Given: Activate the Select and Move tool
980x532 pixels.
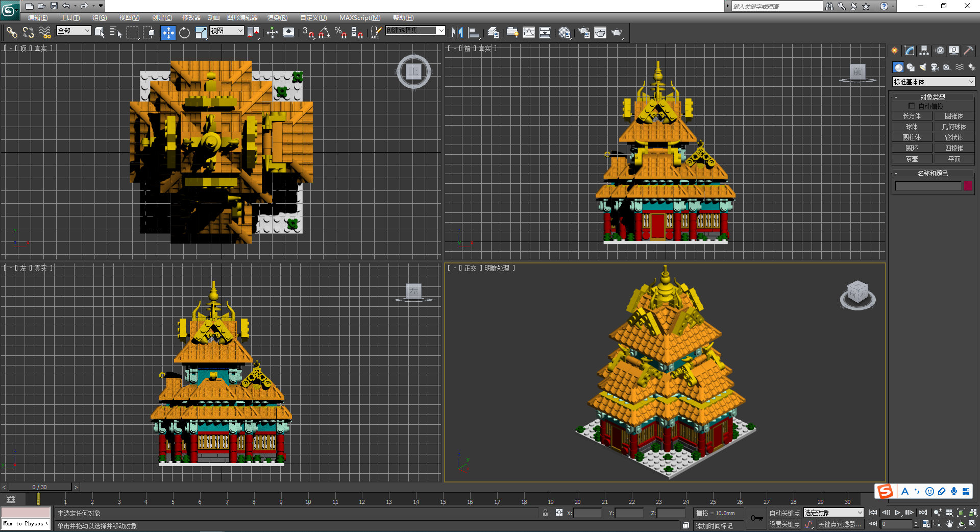Looking at the screenshot, I should (x=168, y=33).
